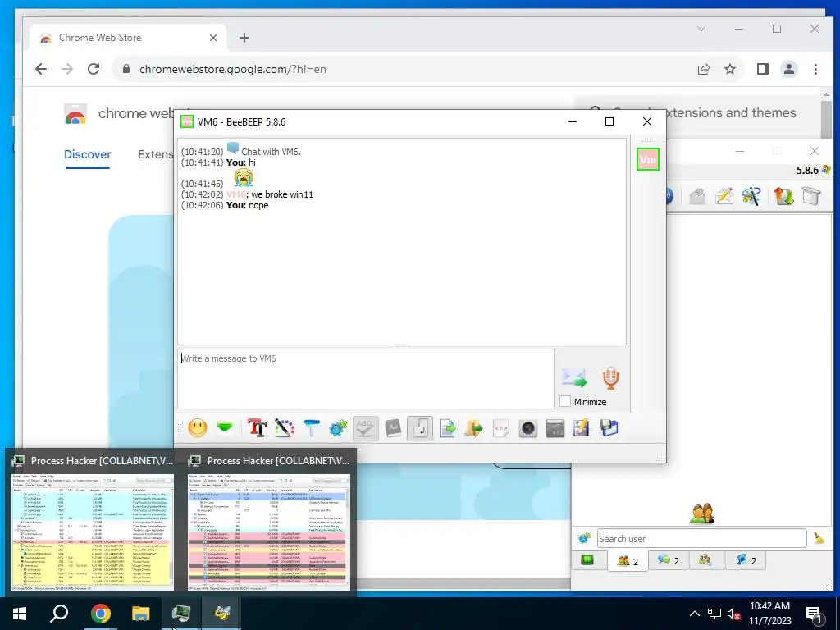Open chat settings blue gears icon
The height and width of the screenshot is (630, 840).
point(338,428)
